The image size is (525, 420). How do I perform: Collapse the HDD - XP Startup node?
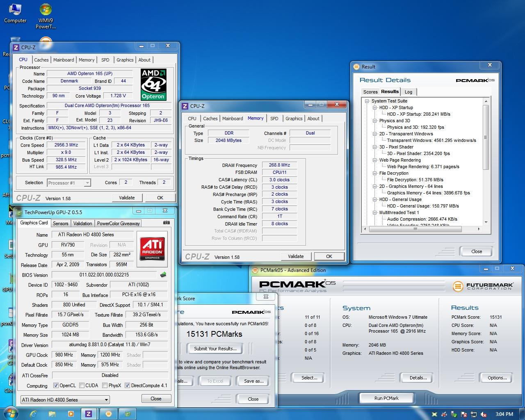tap(374, 107)
